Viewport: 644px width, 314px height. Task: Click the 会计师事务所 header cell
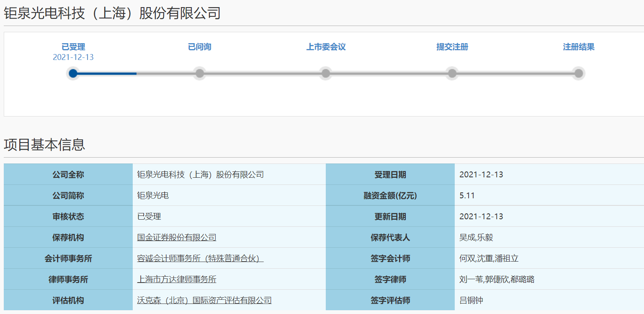[x=68, y=258]
